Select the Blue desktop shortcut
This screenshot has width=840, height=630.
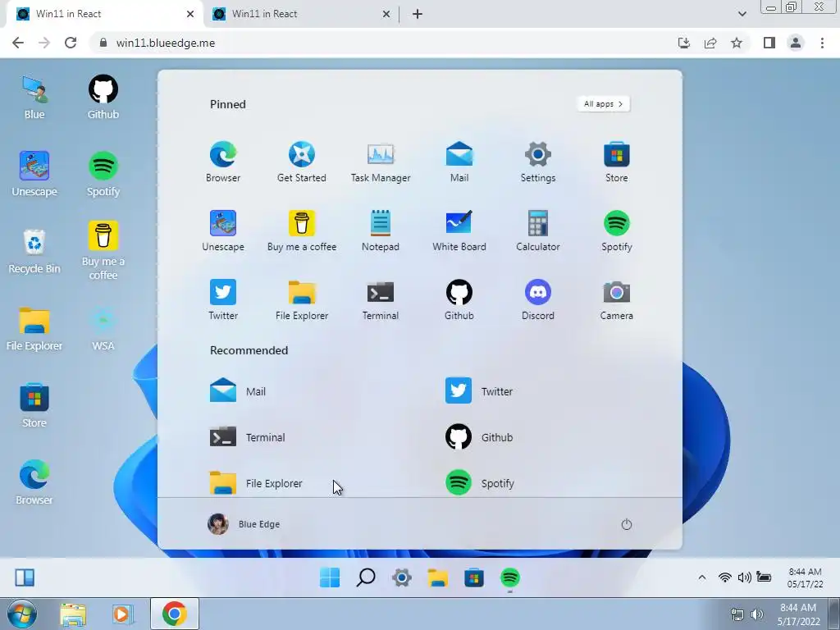tap(34, 98)
